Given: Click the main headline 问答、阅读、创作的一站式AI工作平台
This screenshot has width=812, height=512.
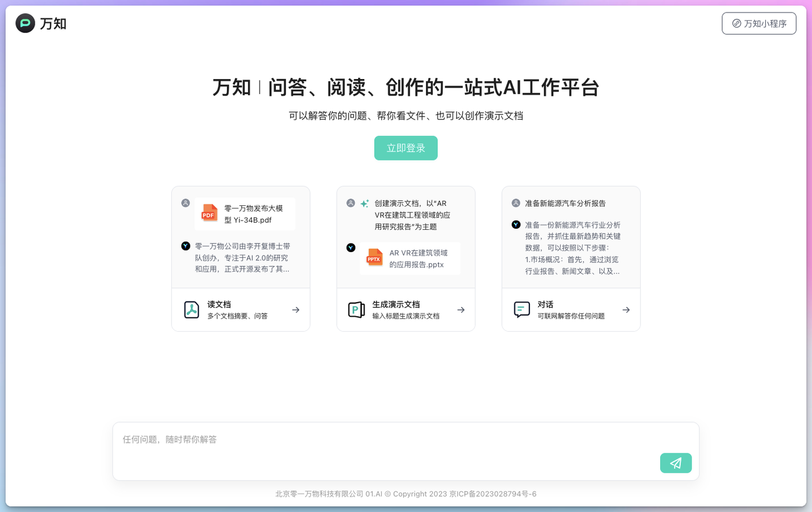Looking at the screenshot, I should click(434, 88).
